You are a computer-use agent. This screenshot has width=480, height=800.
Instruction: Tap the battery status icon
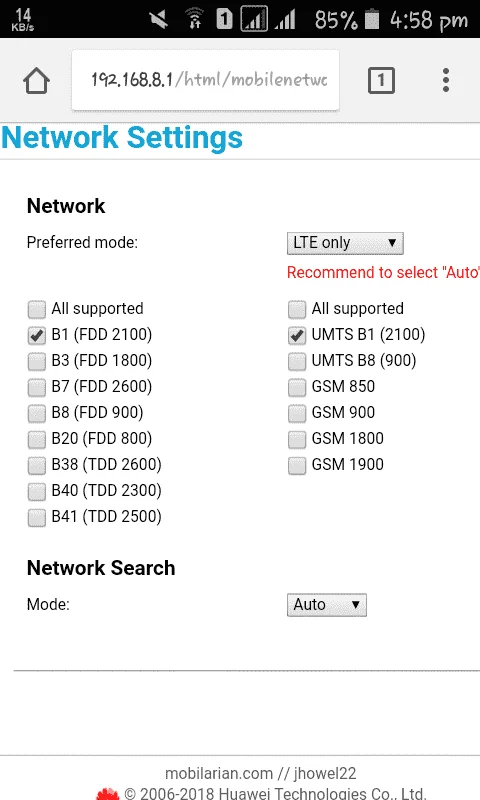[372, 19]
